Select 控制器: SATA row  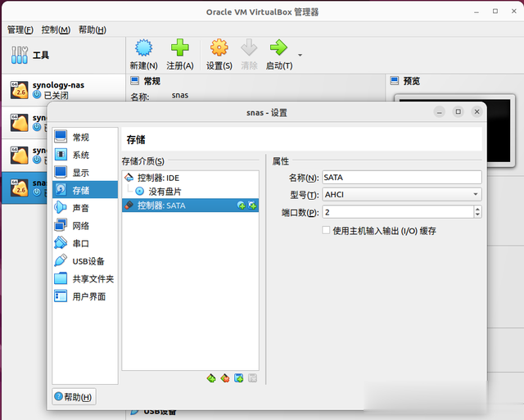coord(191,205)
